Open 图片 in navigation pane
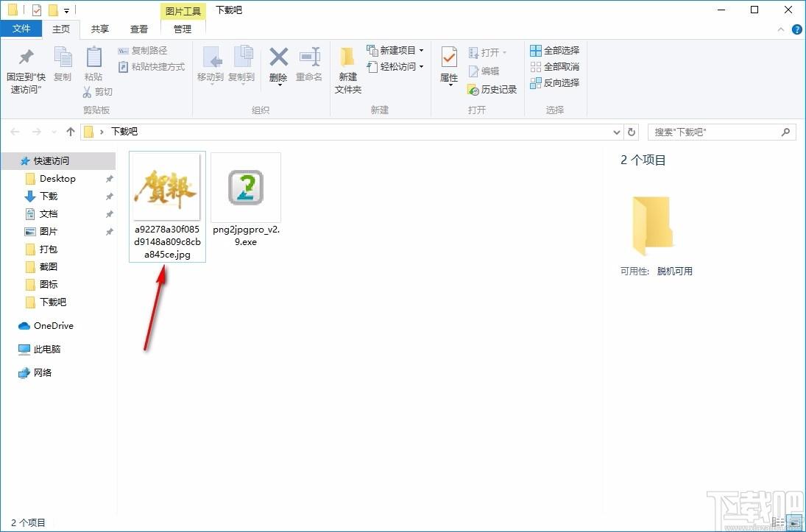 (49, 231)
